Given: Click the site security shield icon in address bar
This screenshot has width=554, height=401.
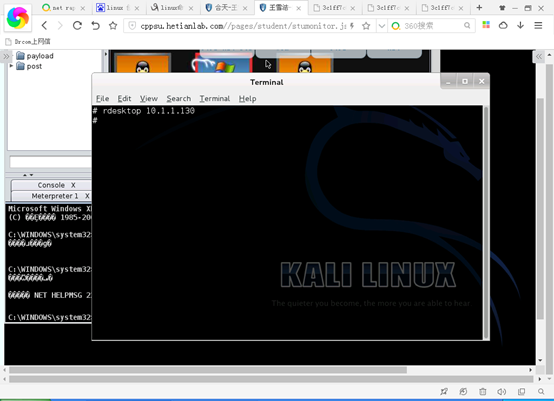Looking at the screenshot, I should (132, 26).
